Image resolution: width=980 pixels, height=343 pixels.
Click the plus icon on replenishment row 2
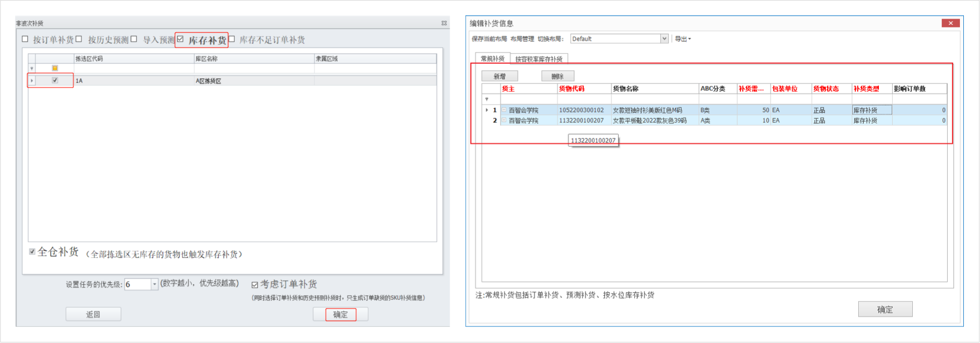[x=504, y=120]
